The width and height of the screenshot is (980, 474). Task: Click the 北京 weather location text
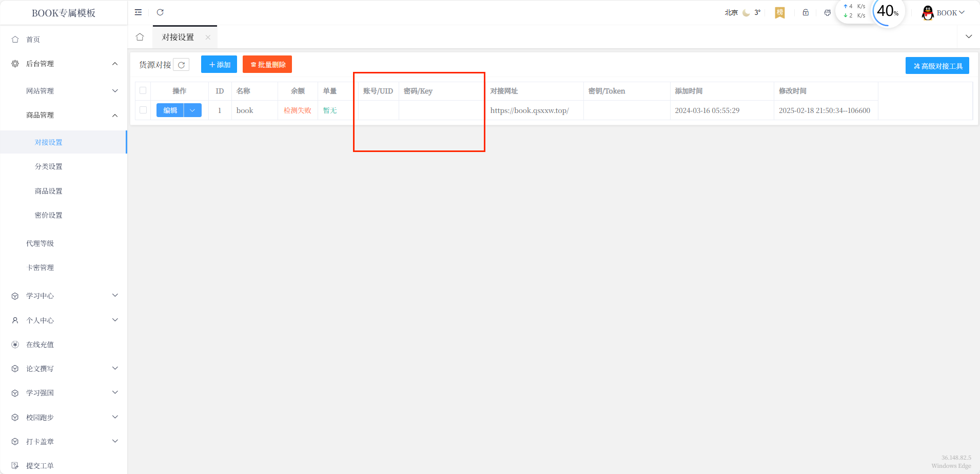click(x=731, y=13)
